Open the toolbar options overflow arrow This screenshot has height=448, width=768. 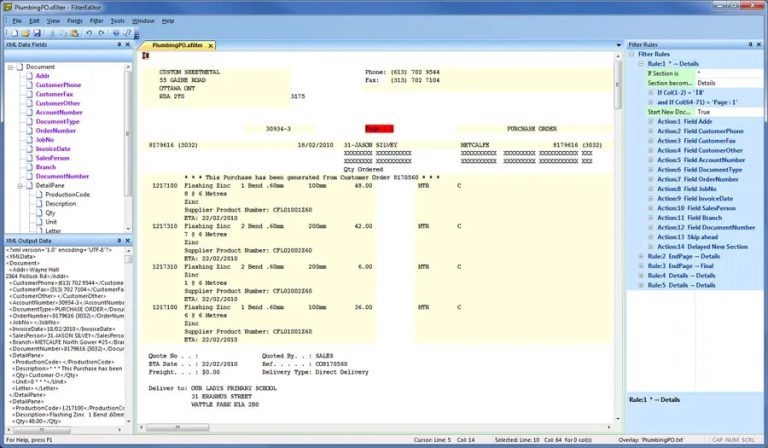tap(137, 35)
